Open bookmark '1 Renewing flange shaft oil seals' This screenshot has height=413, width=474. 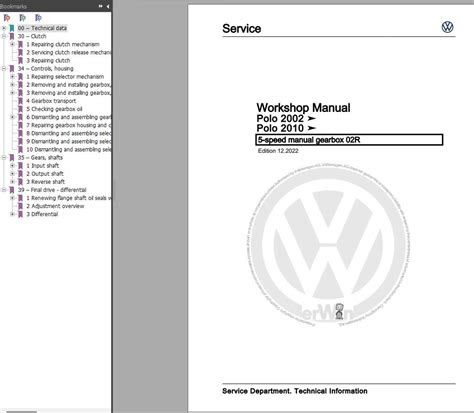[69, 198]
